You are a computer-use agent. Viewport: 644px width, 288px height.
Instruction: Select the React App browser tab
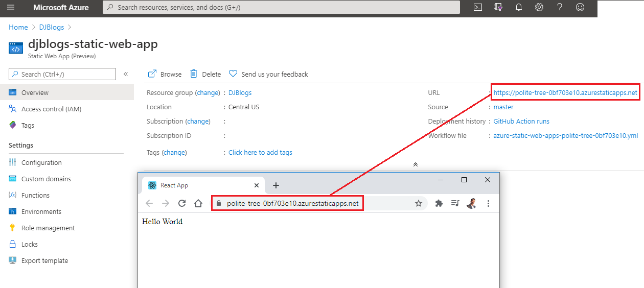pyautogui.click(x=203, y=185)
